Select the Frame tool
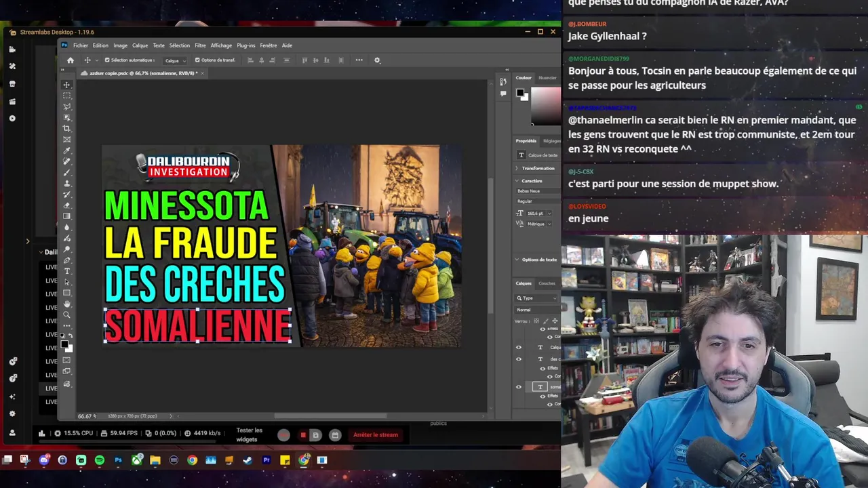The height and width of the screenshot is (488, 868). (66, 139)
